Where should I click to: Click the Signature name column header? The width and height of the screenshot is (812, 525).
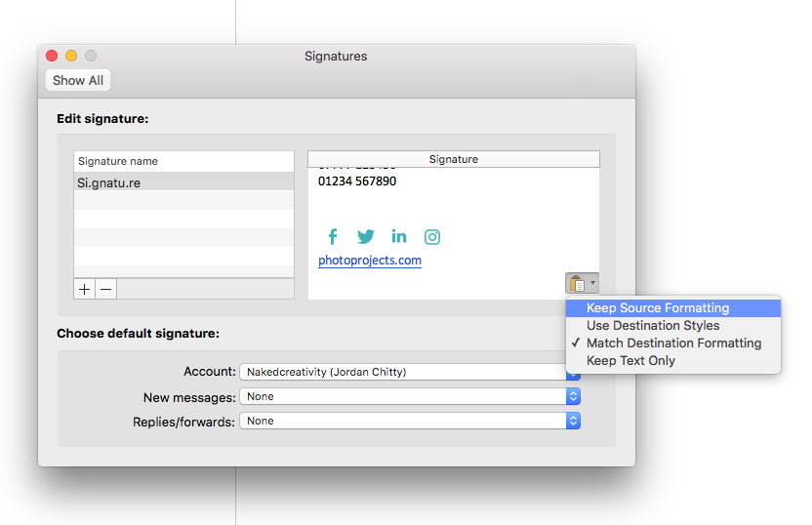pos(183,161)
